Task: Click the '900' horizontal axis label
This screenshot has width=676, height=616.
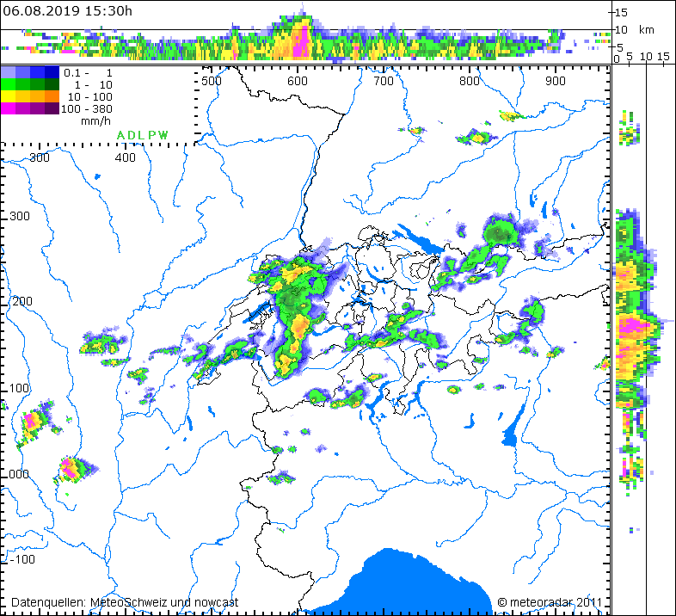Action: point(556,81)
